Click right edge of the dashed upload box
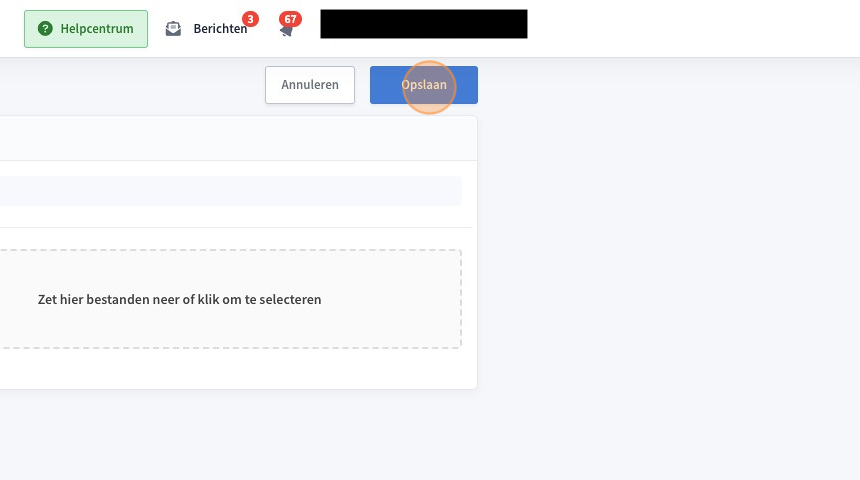The height and width of the screenshot is (480, 860). 461,299
